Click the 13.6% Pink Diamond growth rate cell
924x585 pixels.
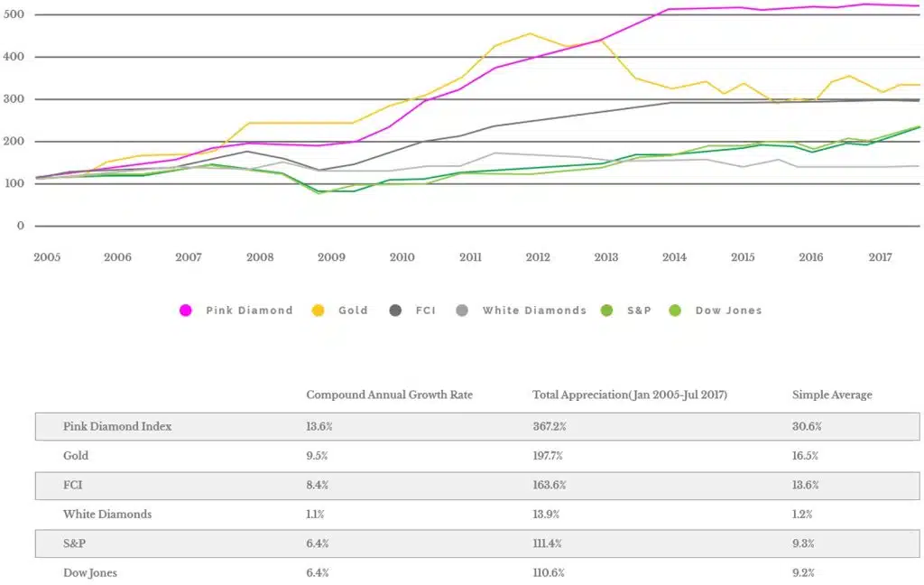click(319, 426)
